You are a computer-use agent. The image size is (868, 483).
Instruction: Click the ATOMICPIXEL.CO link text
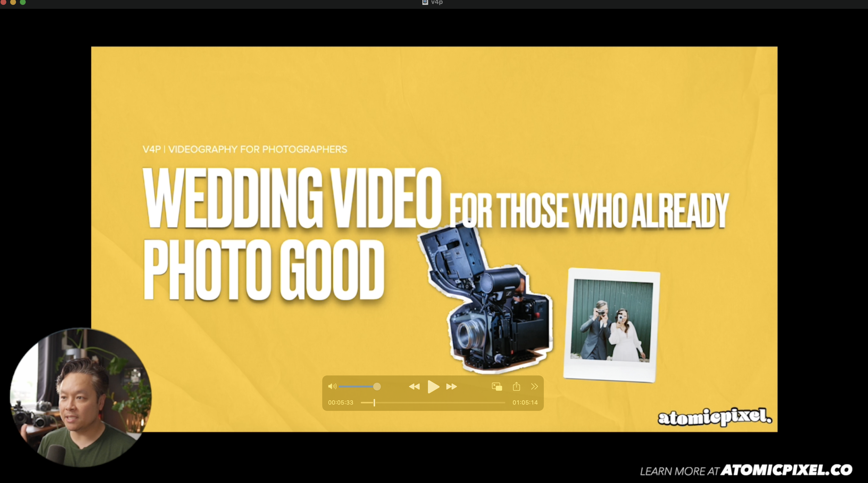786,470
